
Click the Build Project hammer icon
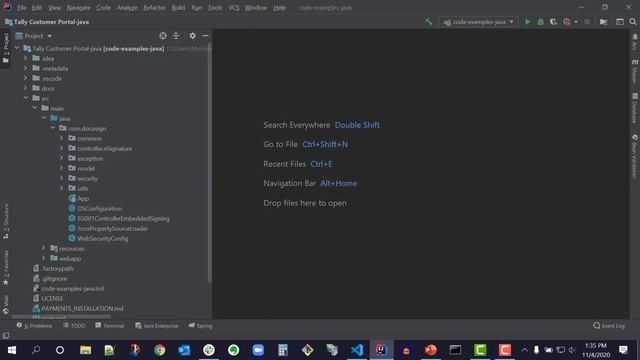coord(429,22)
